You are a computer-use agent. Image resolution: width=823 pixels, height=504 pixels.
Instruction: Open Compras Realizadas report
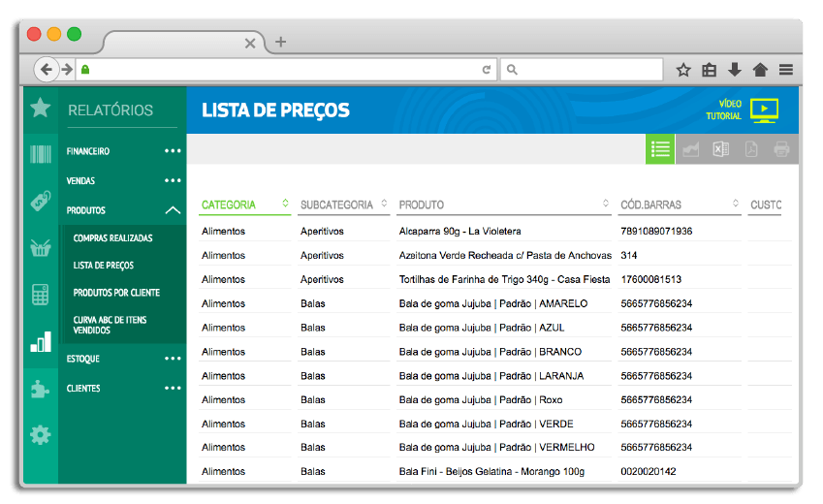(x=112, y=237)
